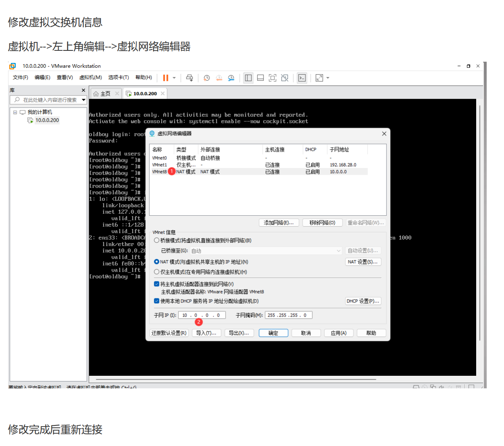Click the 确定 button
The height and width of the screenshot is (446, 504).
pos(273,333)
